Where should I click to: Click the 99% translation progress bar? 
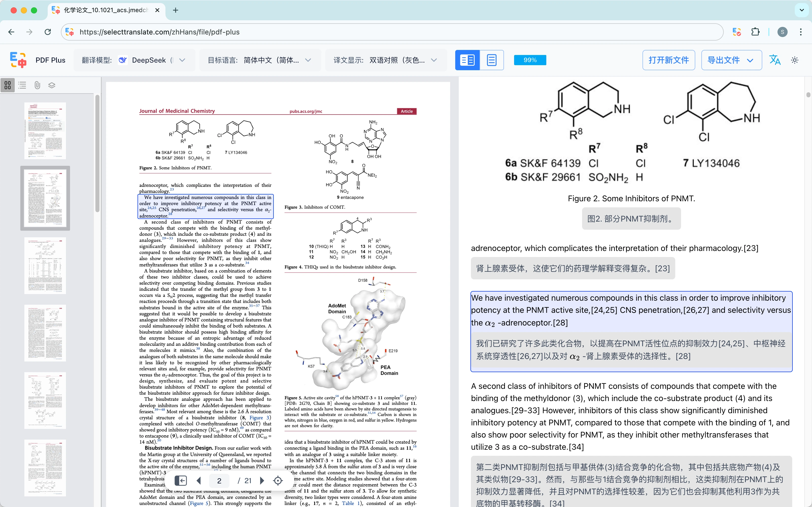[530, 60]
